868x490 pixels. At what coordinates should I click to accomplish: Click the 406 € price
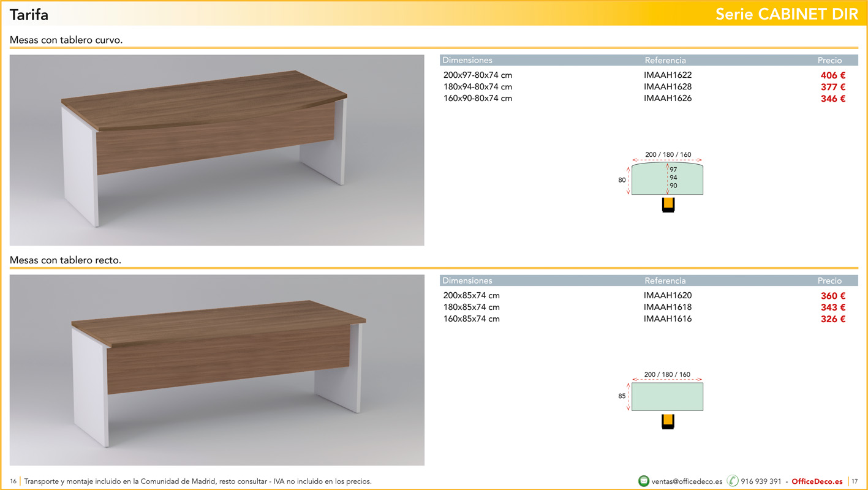(x=833, y=75)
